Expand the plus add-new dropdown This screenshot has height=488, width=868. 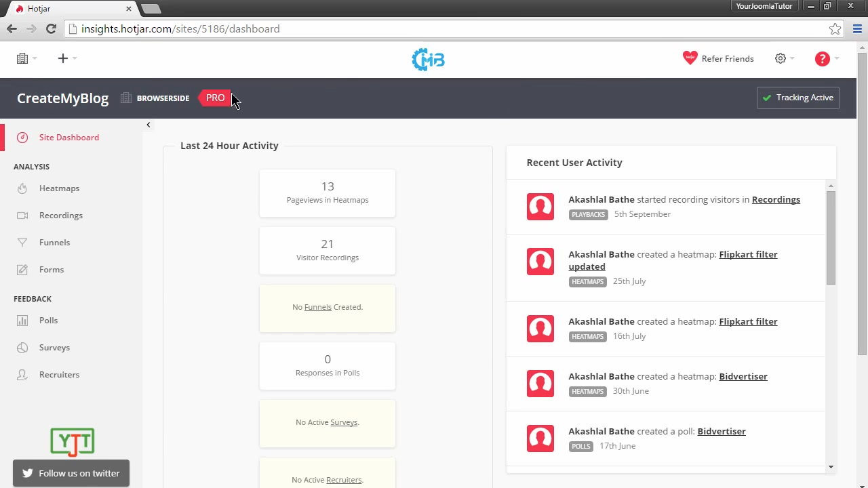[66, 59]
